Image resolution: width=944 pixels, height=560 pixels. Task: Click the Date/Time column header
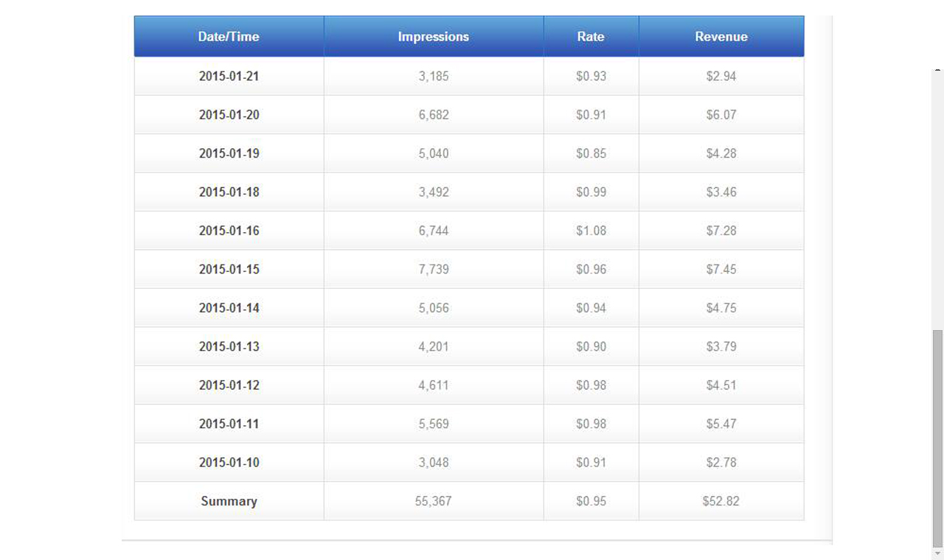pos(229,36)
